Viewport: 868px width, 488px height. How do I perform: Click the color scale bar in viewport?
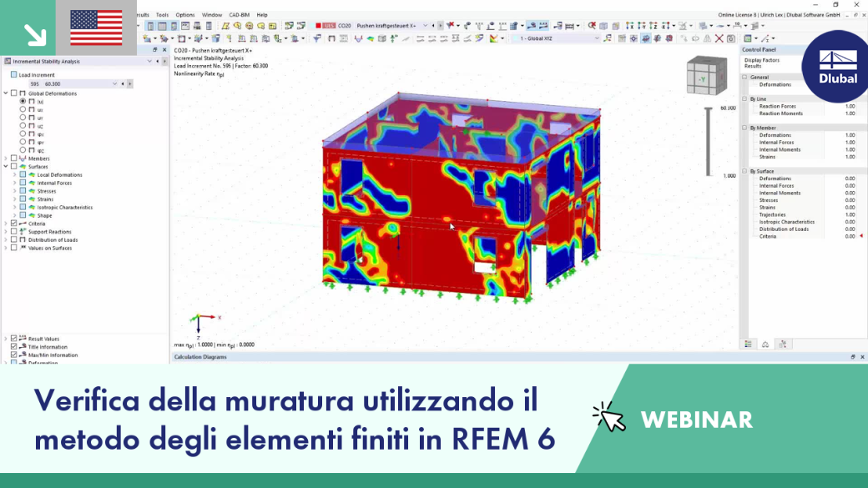coord(708,142)
